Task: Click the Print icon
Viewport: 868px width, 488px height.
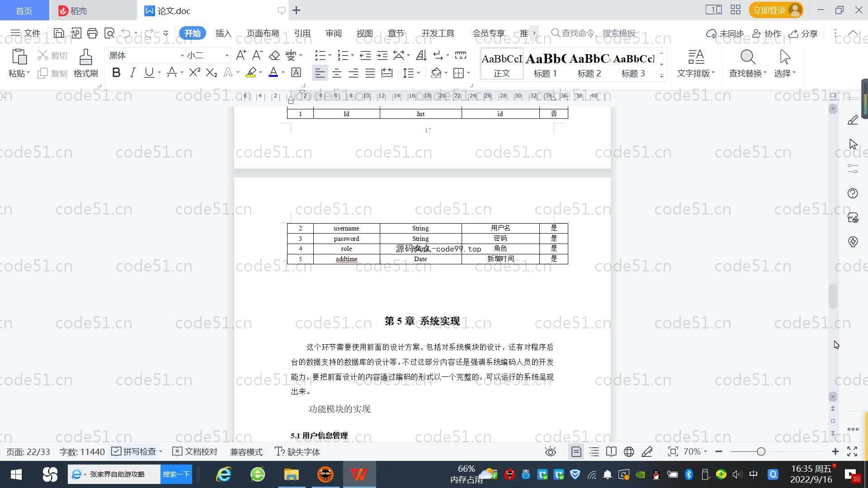Action: [x=92, y=33]
